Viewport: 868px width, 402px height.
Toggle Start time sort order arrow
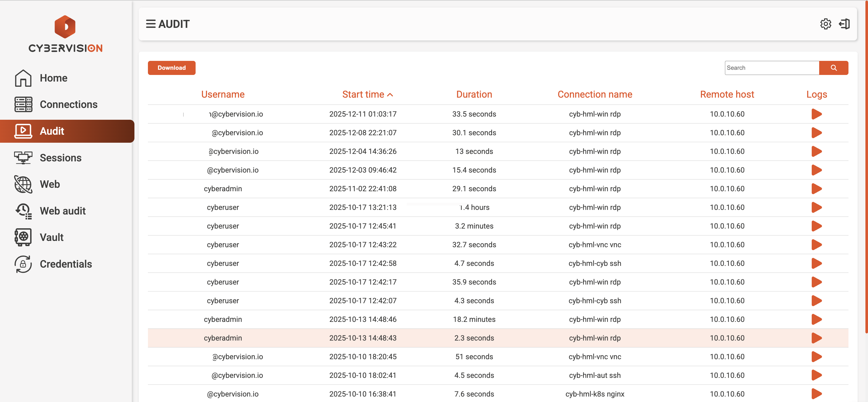coord(390,95)
